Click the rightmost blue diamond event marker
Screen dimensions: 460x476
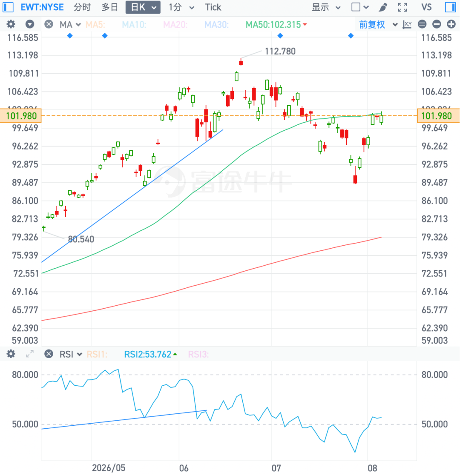pos(351,36)
